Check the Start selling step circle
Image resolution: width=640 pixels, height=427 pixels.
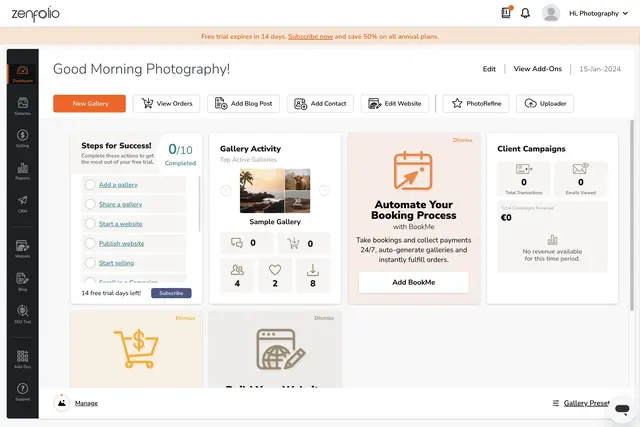[x=90, y=263]
